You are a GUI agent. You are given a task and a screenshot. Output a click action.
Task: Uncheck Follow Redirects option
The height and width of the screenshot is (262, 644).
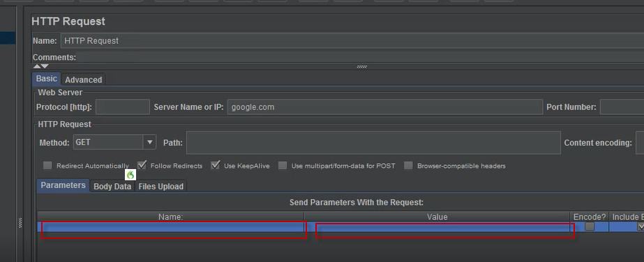[x=142, y=166]
